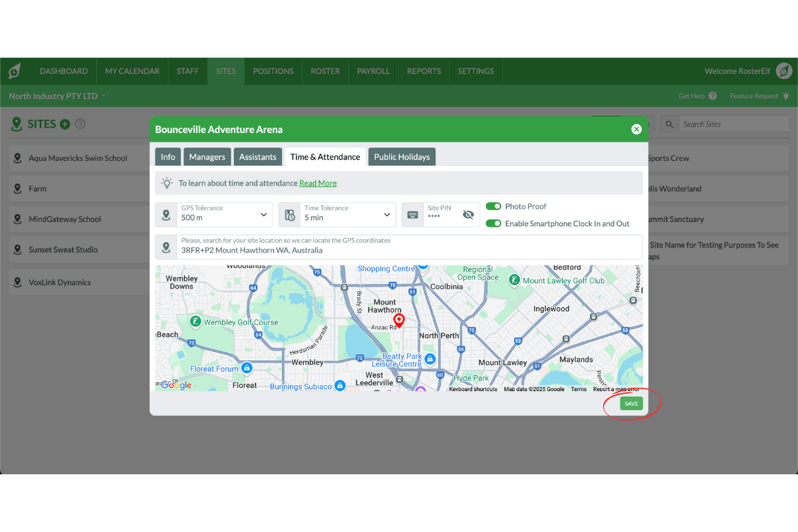The image size is (798, 532).
Task: Switch to the Managers tab
Action: click(207, 157)
